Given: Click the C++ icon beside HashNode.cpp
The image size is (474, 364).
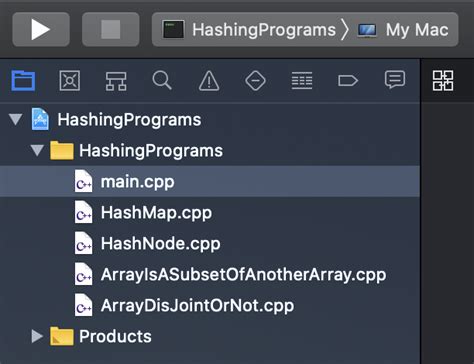Looking at the screenshot, I should [x=83, y=243].
